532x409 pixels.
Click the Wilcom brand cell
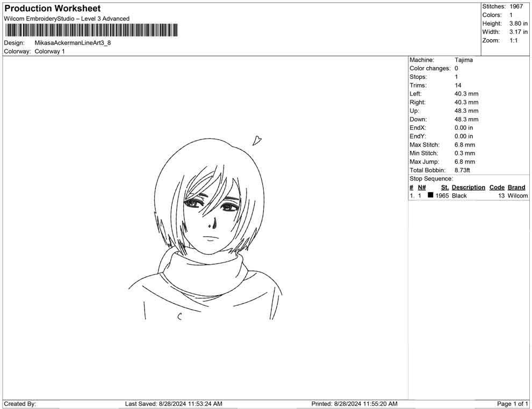click(x=517, y=196)
